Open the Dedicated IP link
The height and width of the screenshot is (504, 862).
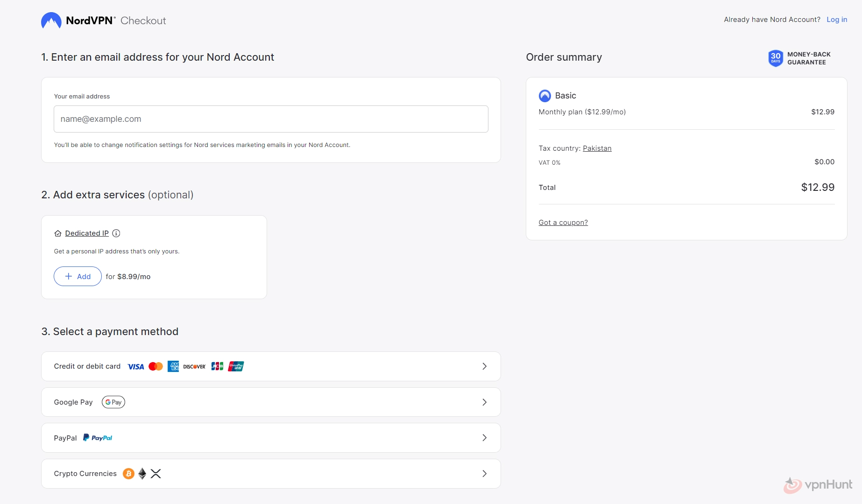pyautogui.click(x=87, y=233)
